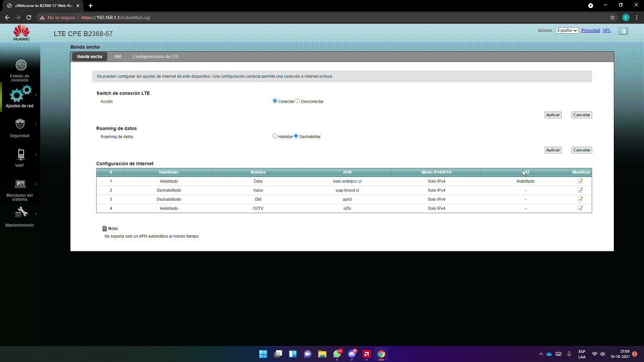Show hidden system tray icons
This screenshot has width=644, height=362.
[541, 354]
